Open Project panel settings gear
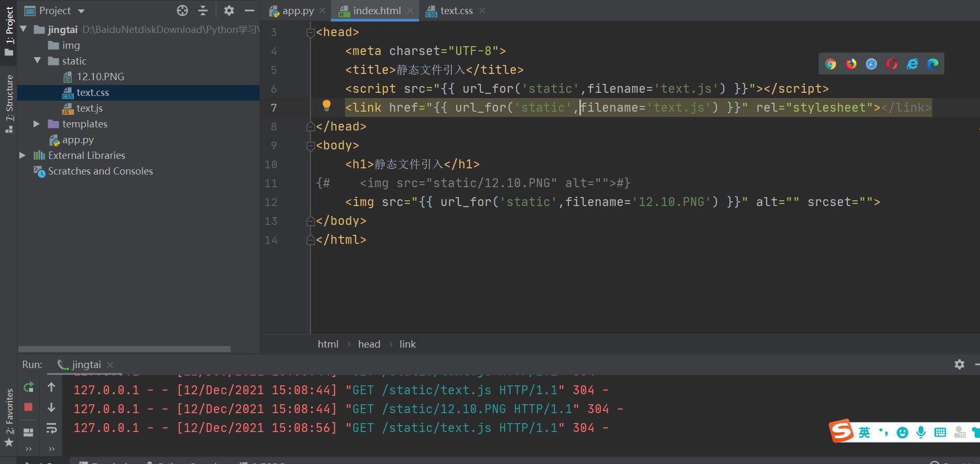 pyautogui.click(x=229, y=10)
